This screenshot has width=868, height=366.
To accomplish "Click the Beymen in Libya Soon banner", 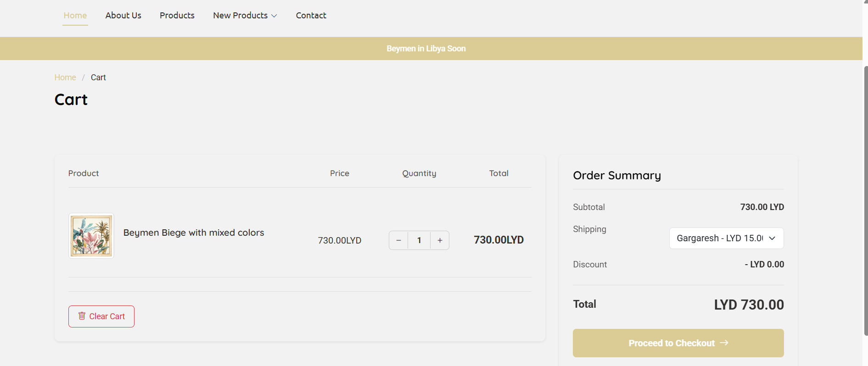I will 426,49.
